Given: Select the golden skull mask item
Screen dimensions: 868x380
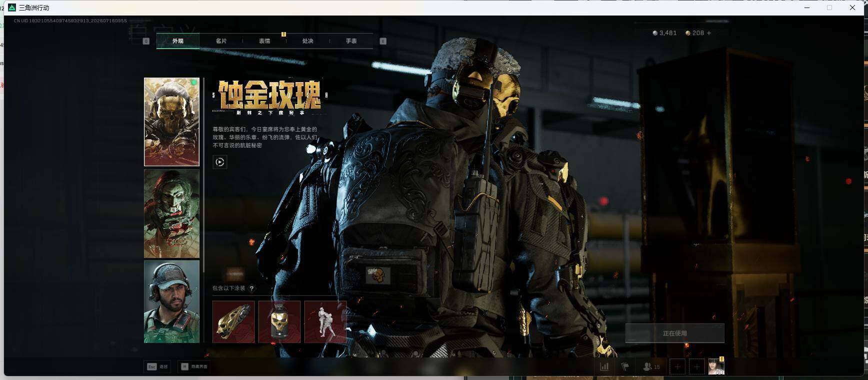Looking at the screenshot, I should pyautogui.click(x=279, y=322).
